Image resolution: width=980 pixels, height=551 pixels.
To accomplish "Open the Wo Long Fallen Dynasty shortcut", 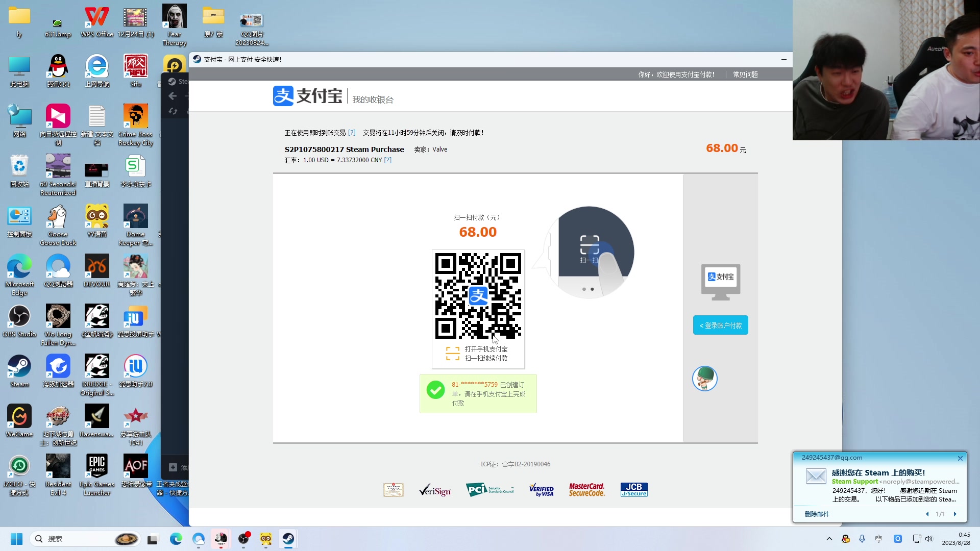I will click(x=58, y=325).
